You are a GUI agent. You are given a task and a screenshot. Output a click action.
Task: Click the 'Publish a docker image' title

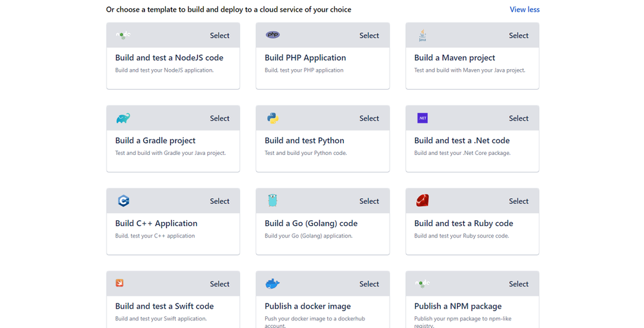308,306
